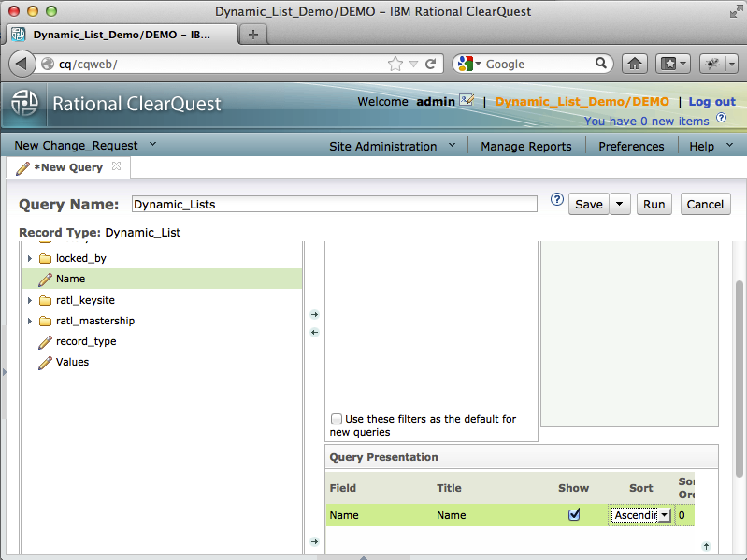Uncheck Show for the Name field
Screen dimensions: 747x560
pyautogui.click(x=574, y=515)
